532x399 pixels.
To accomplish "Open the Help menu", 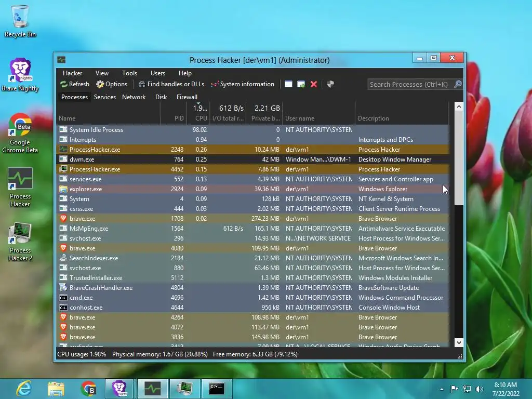I will [x=185, y=73].
